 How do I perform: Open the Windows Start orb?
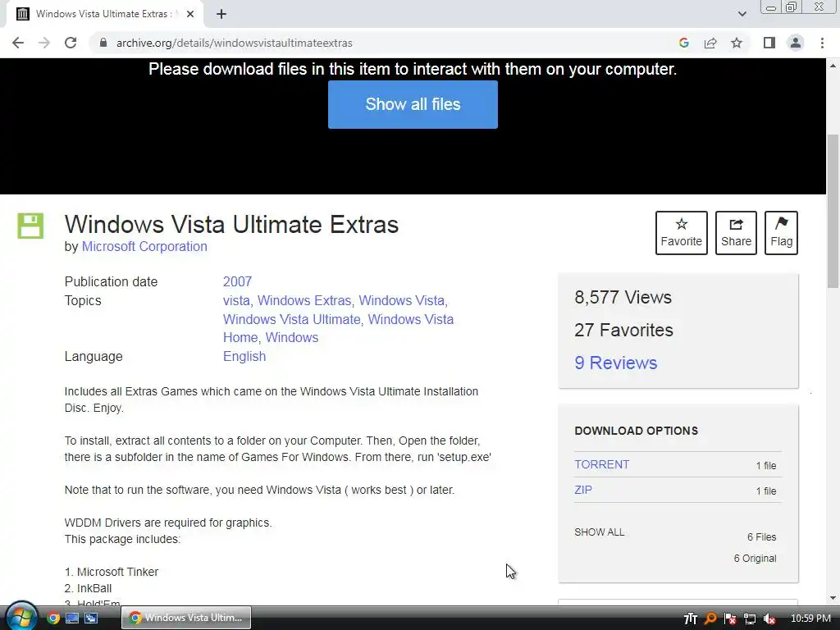coord(21,617)
